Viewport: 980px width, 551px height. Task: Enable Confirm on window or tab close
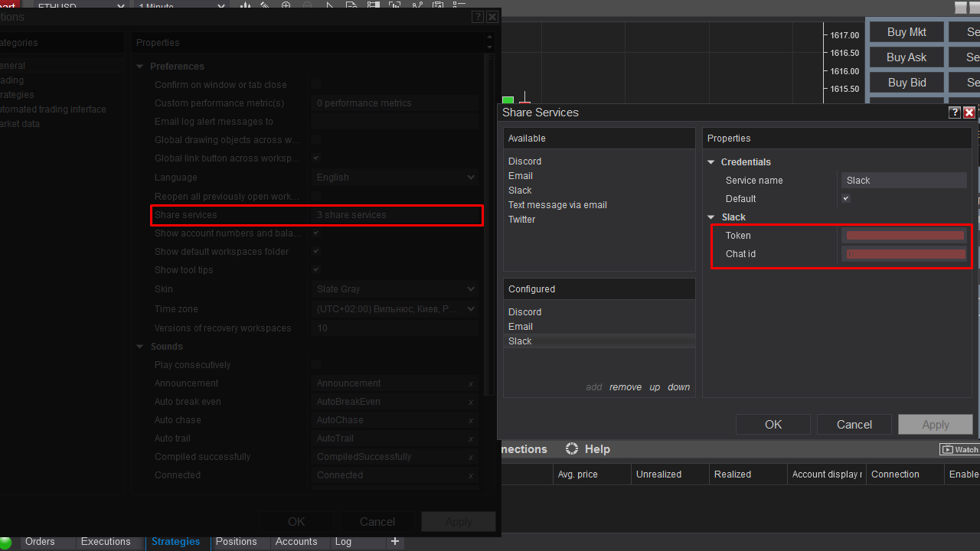click(x=315, y=84)
